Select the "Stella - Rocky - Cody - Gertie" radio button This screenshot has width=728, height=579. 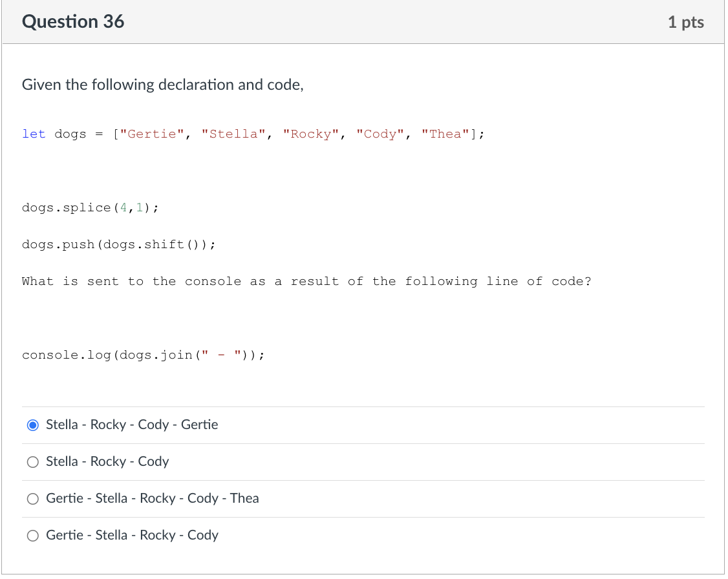pos(32,425)
